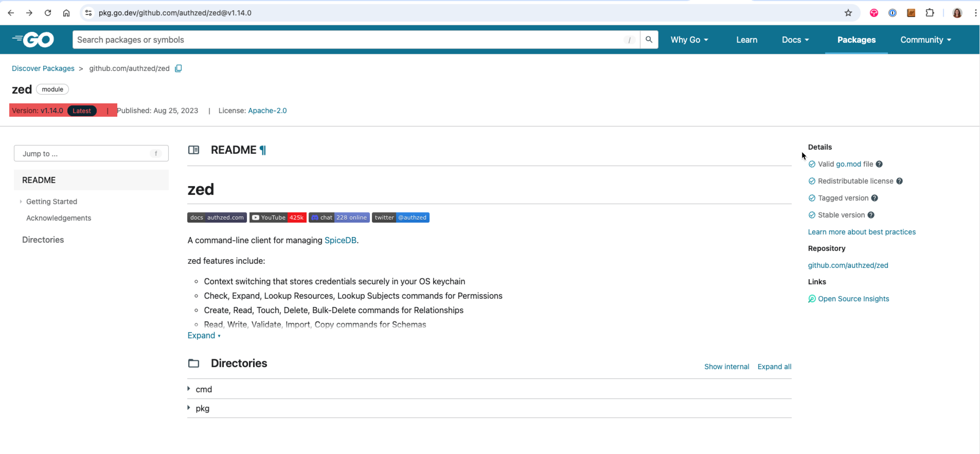Image resolution: width=980 pixels, height=454 pixels.
Task: Click help icon beside Redistributable license
Action: pyautogui.click(x=899, y=181)
